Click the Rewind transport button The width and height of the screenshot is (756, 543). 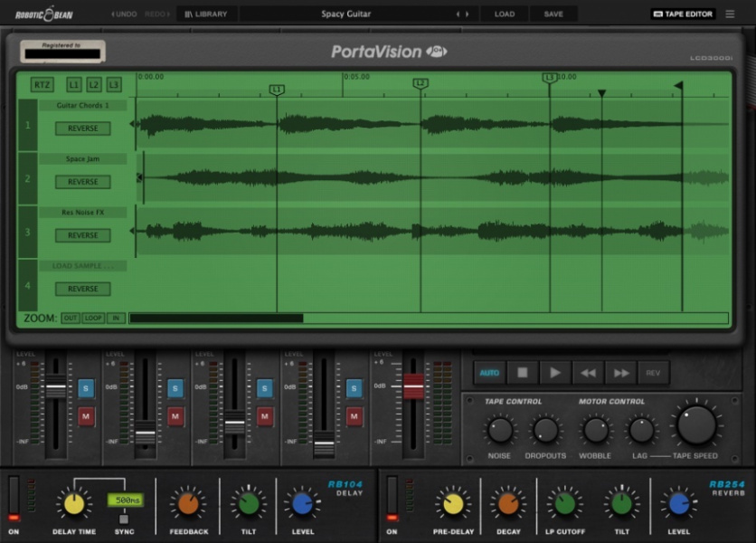[588, 373]
